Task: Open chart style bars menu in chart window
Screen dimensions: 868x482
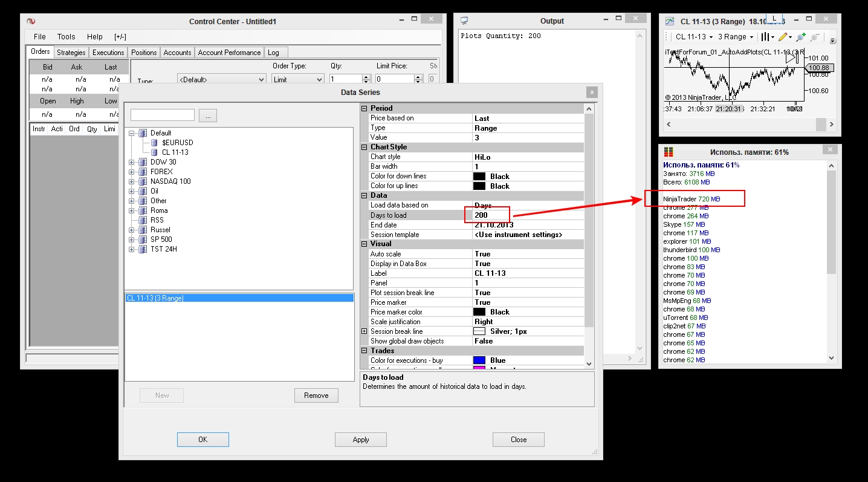Action: coord(767,37)
